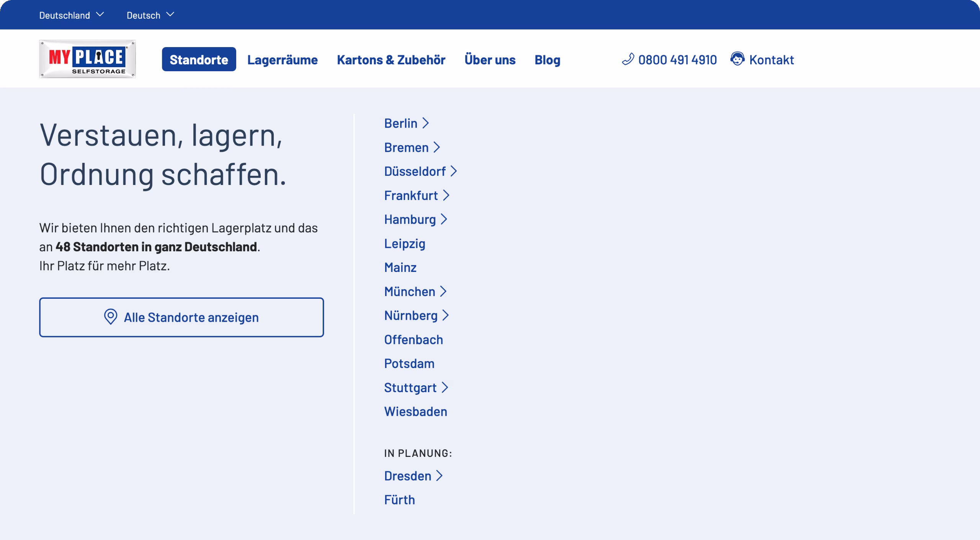Open the Stuttgart location link
The height and width of the screenshot is (540, 980).
410,388
